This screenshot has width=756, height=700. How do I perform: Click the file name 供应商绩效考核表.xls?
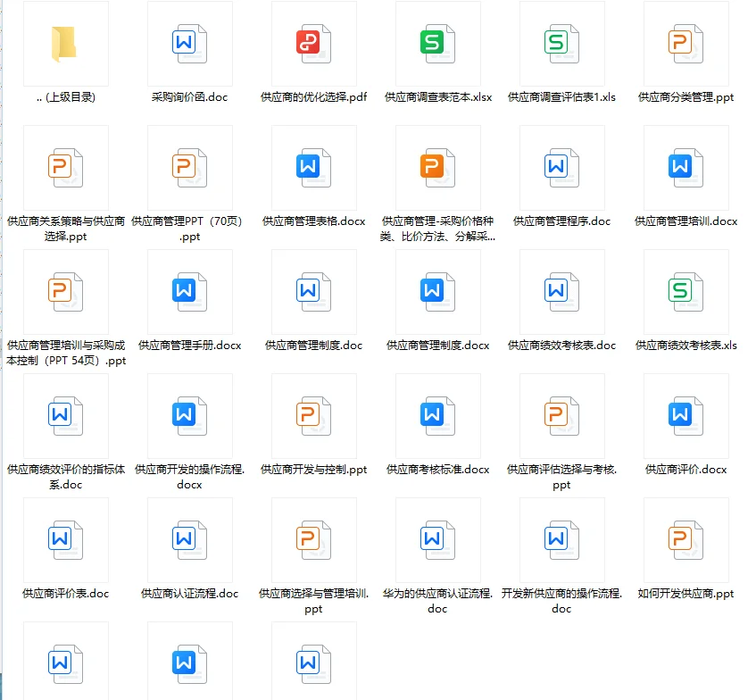coord(686,345)
